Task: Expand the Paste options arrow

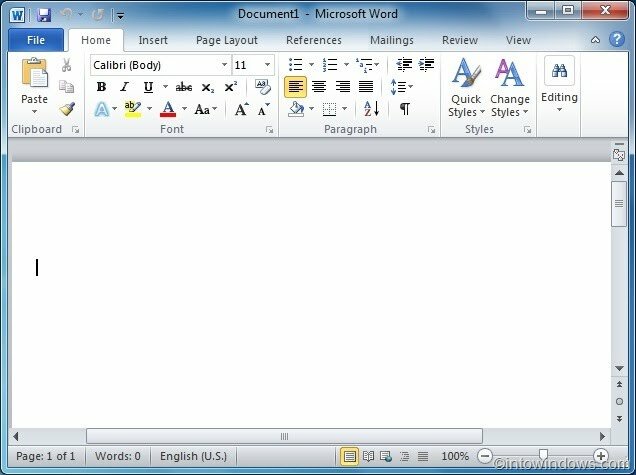Action: pos(34,112)
